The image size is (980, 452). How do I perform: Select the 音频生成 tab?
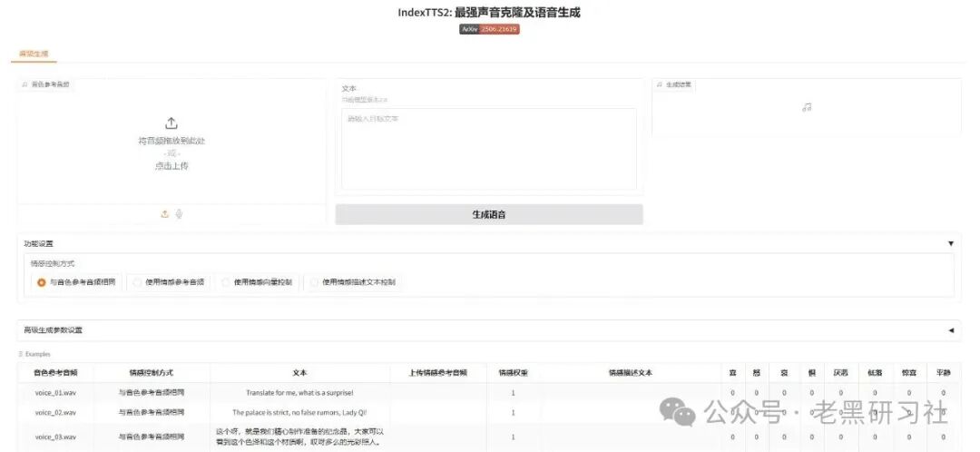point(34,54)
